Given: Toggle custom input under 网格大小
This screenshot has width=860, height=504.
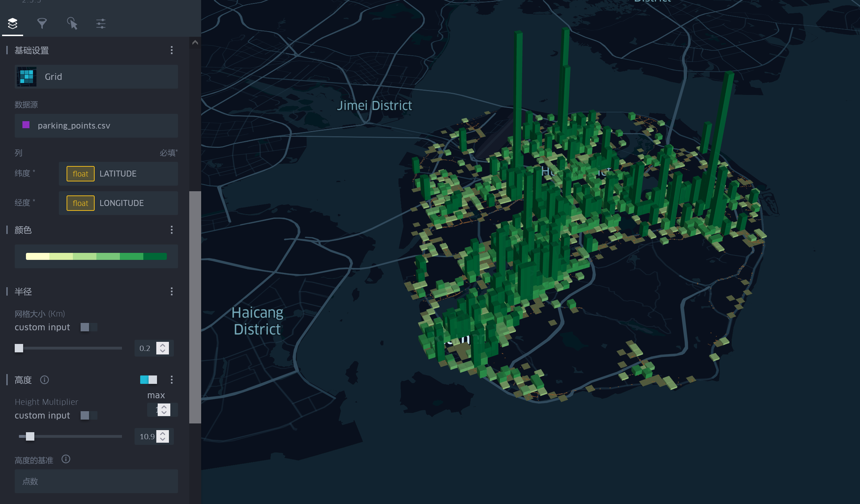Looking at the screenshot, I should point(88,327).
